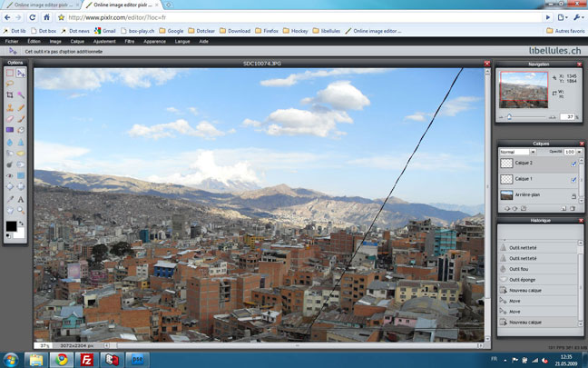This screenshot has height=368, width=588.
Task: Select the Paint Bucket tool
Action: 21,130
